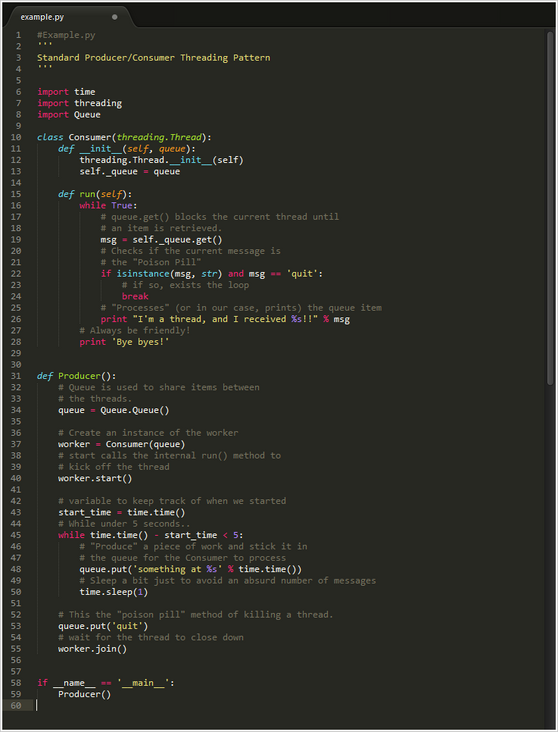Click 'start_time = time.time()' line

[122, 513]
